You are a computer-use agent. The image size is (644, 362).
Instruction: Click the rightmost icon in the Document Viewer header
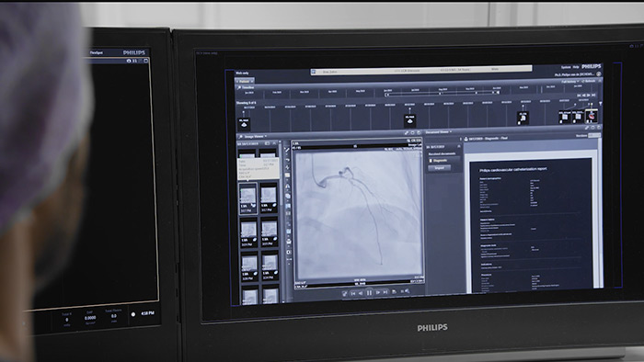[599, 128]
